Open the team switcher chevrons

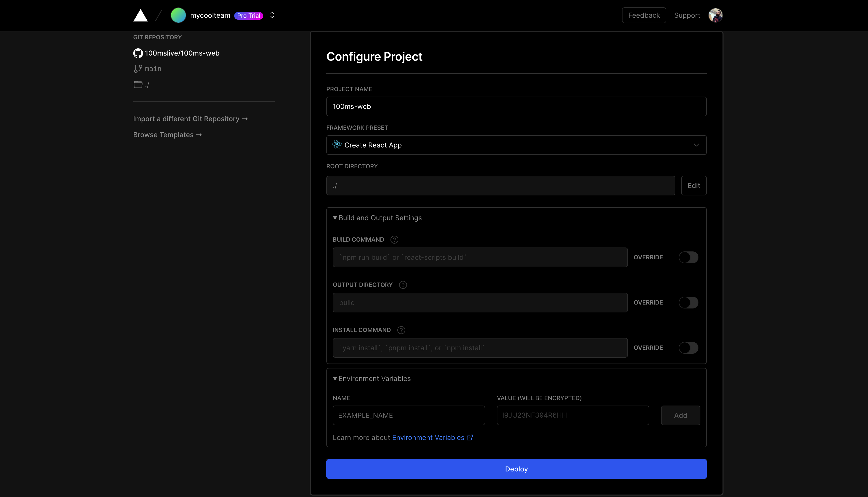[272, 15]
